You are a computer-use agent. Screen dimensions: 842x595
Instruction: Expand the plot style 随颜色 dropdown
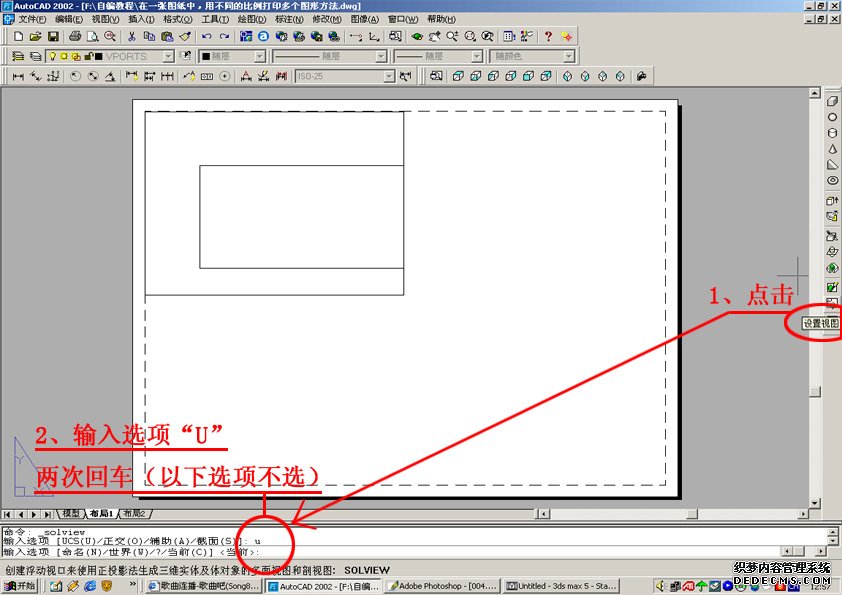(x=568, y=57)
